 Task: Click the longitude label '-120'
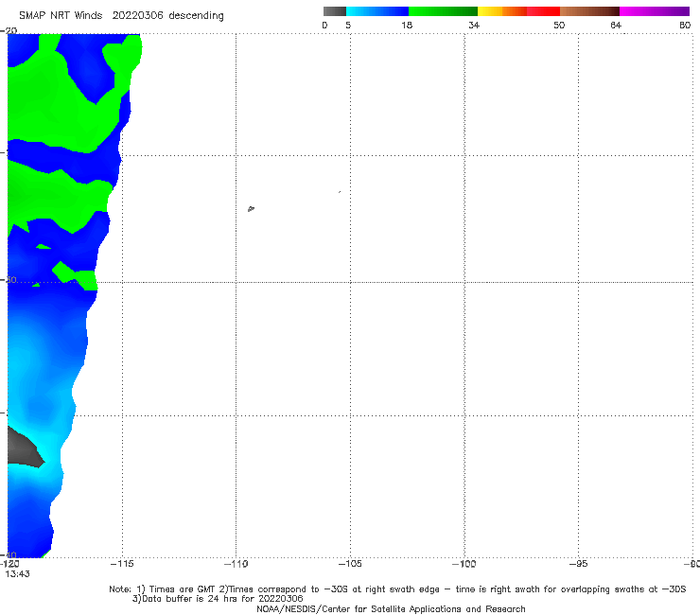tap(9, 564)
